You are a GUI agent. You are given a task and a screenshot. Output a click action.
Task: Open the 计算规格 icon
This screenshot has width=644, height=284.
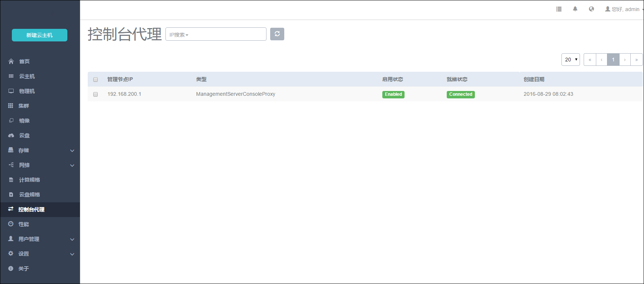pyautogui.click(x=11, y=180)
